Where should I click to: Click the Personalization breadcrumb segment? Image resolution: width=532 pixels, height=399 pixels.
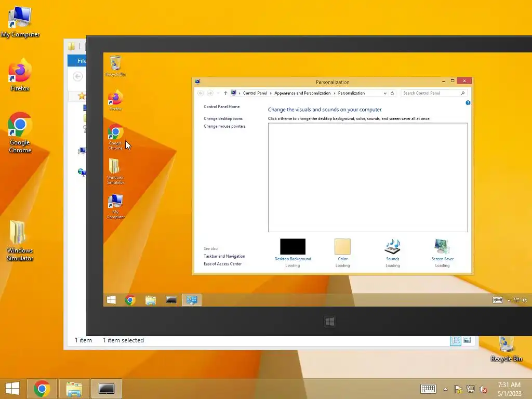pyautogui.click(x=351, y=94)
